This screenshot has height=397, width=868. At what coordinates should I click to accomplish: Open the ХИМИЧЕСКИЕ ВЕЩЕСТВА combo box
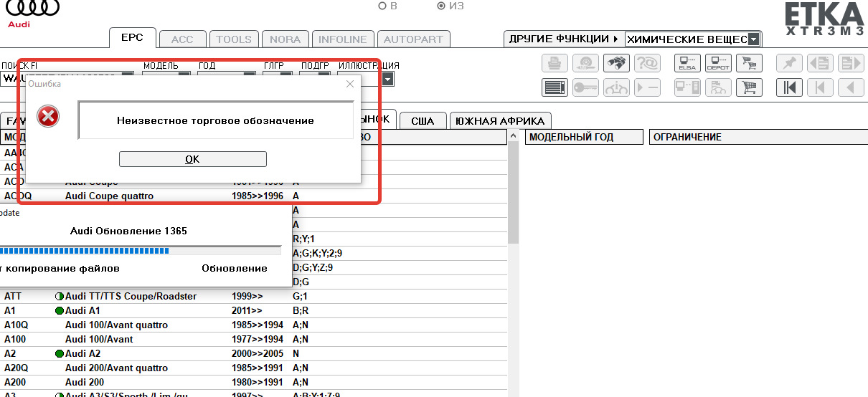click(x=692, y=39)
